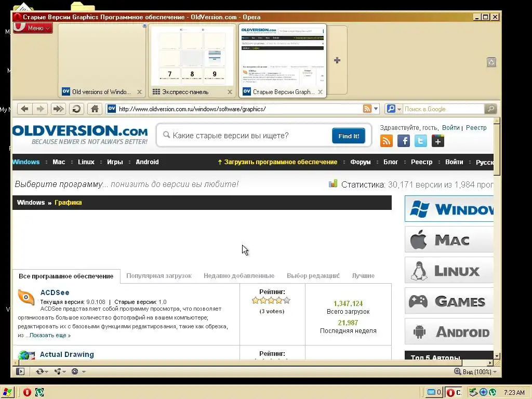Click the Android sidebar platform button
The height and width of the screenshot is (399, 532).
point(449,331)
